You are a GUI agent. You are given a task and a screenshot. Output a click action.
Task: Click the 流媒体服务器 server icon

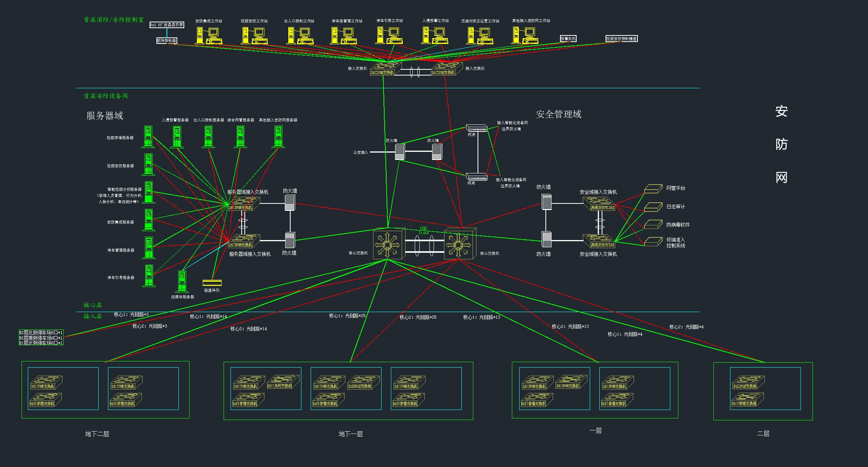182,282
